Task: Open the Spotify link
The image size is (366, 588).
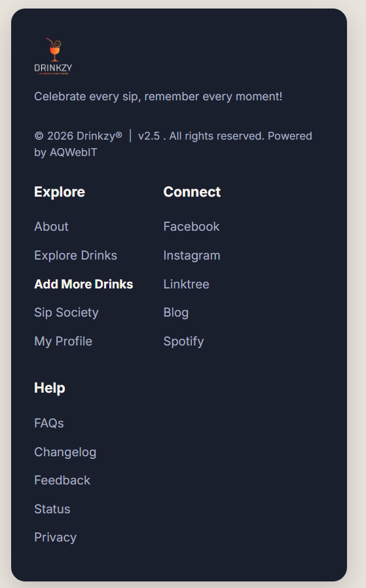Action: (x=183, y=342)
